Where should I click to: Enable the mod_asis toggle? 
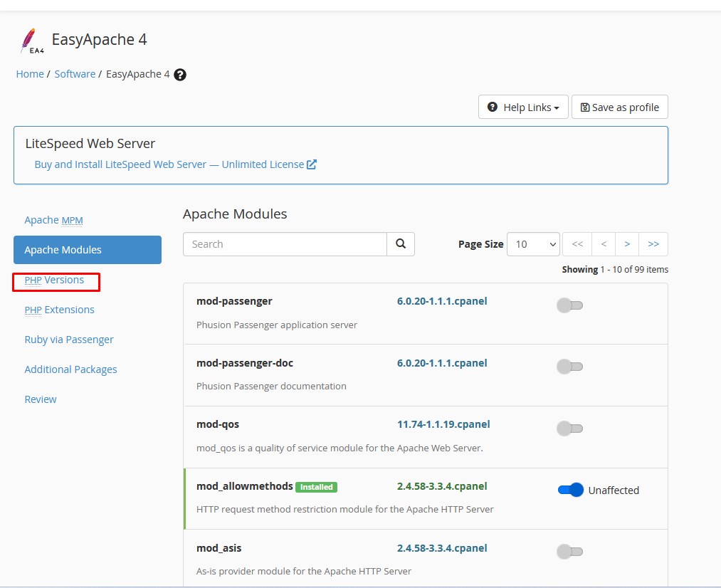pyautogui.click(x=569, y=552)
